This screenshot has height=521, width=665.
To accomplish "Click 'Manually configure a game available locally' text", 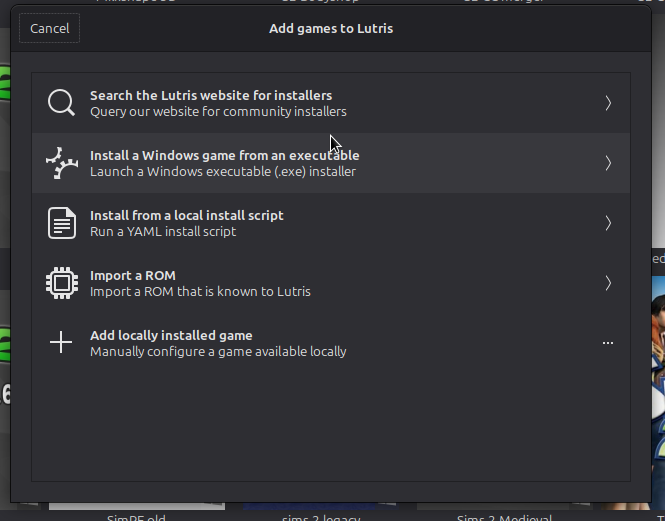I will tap(218, 352).
